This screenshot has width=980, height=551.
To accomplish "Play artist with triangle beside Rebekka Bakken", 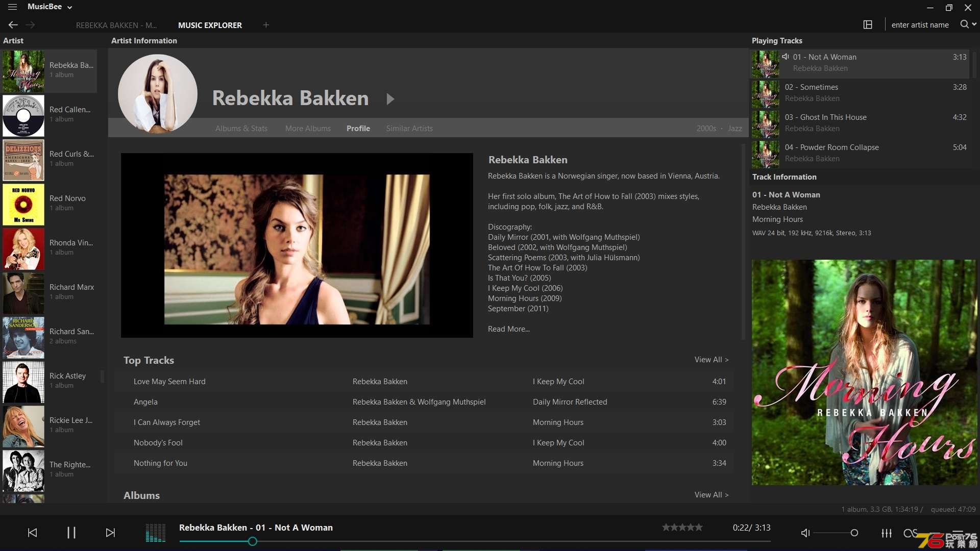I will tap(390, 99).
